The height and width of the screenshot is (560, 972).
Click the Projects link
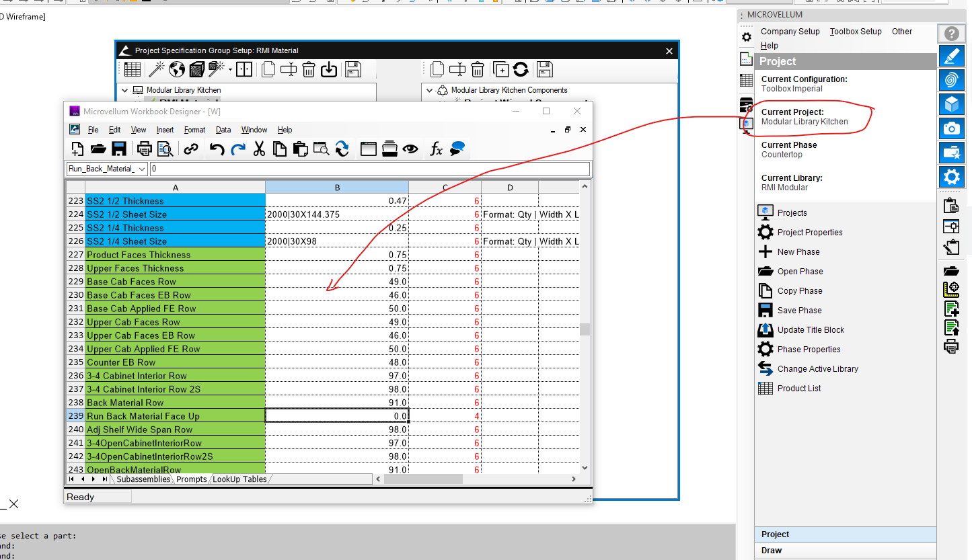click(x=792, y=212)
